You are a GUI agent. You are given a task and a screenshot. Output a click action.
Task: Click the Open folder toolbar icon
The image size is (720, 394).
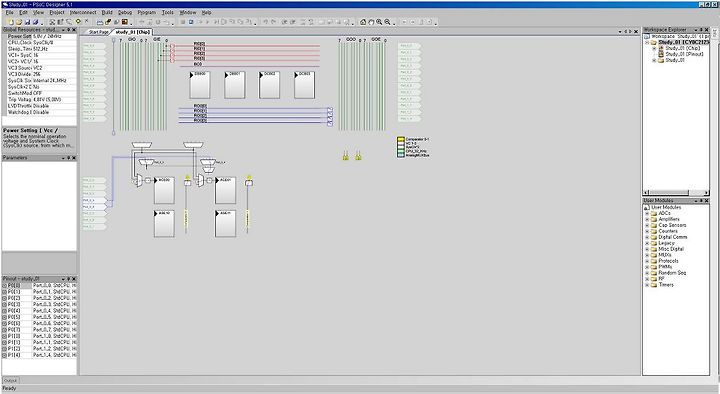[19, 22]
